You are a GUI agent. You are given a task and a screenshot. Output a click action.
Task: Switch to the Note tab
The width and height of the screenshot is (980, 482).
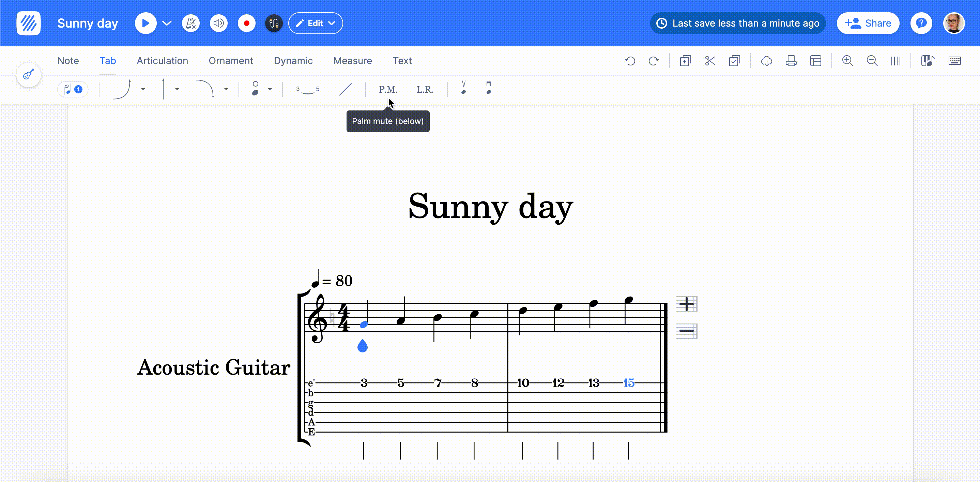point(68,60)
